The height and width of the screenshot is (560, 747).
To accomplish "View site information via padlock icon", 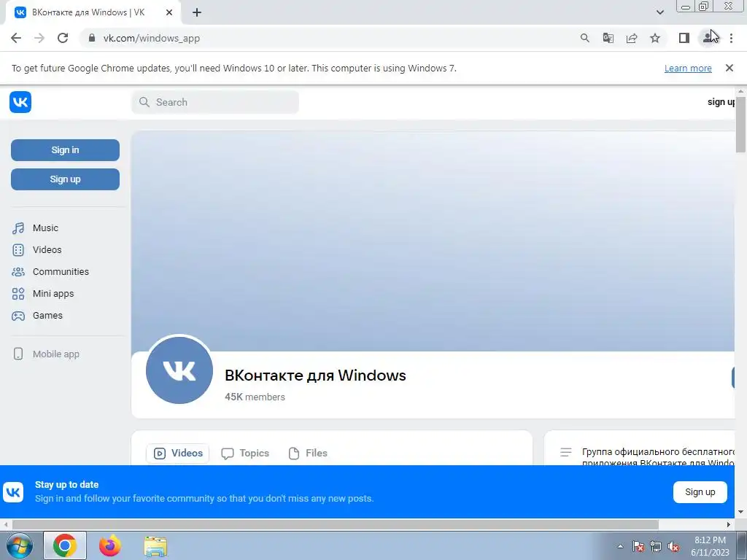I will [x=92, y=38].
